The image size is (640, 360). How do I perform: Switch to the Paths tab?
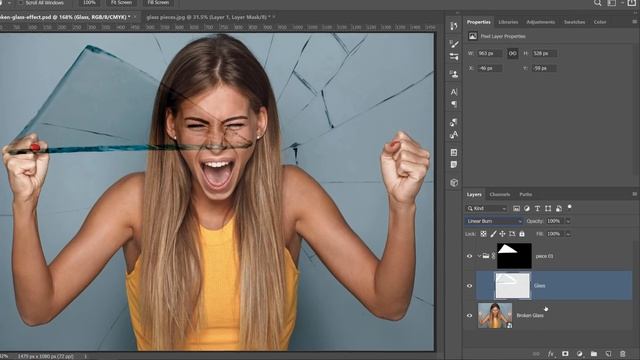click(x=526, y=195)
